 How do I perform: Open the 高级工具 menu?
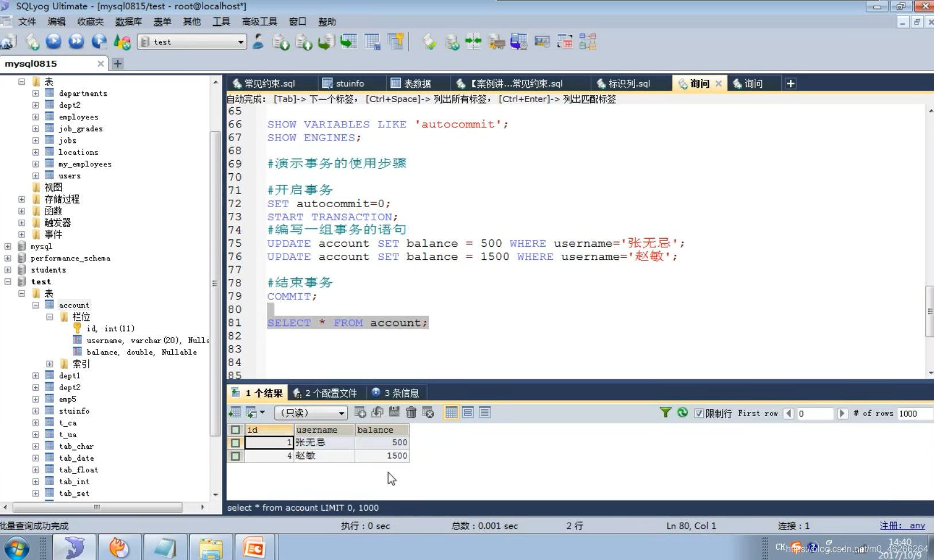click(259, 22)
